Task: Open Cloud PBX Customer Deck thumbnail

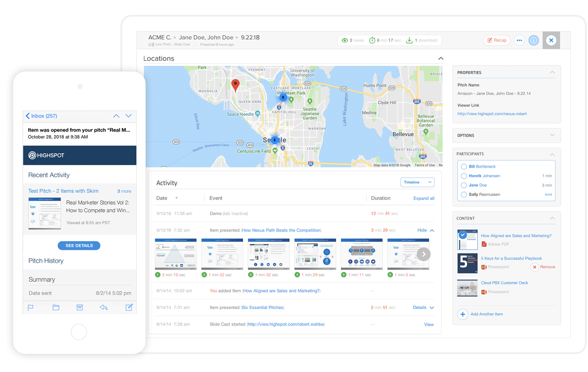Action: [x=467, y=288]
